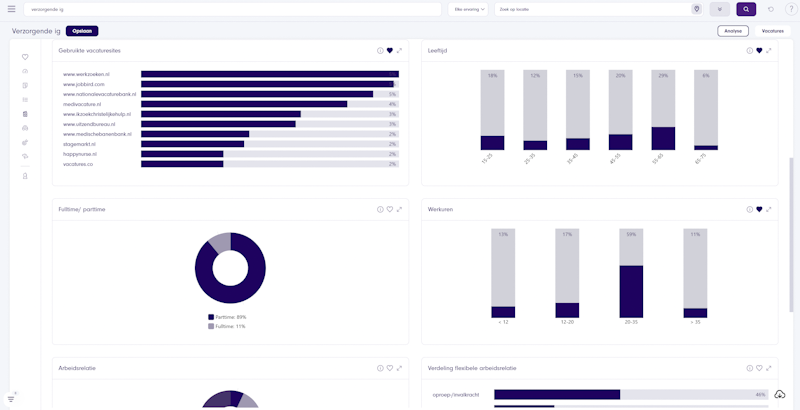Image resolution: width=800 pixels, height=410 pixels.
Task: Expand the Fulltime/parttime chart panel
Action: pyautogui.click(x=399, y=209)
